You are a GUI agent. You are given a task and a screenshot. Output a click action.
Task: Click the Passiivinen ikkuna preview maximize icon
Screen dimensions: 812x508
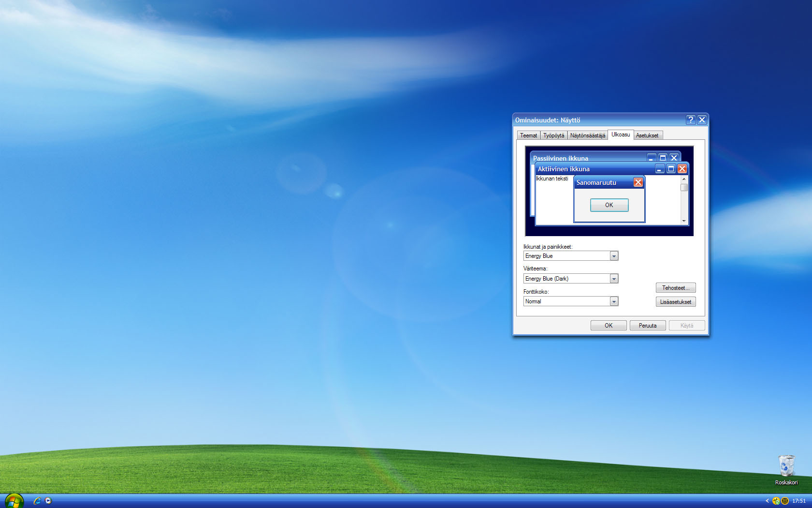tap(663, 158)
